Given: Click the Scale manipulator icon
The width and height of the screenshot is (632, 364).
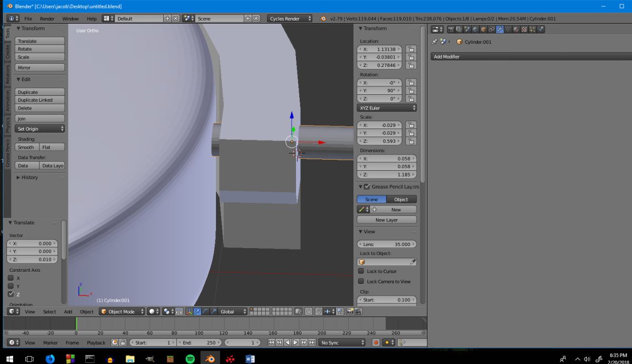Looking at the screenshot, I should (x=214, y=311).
